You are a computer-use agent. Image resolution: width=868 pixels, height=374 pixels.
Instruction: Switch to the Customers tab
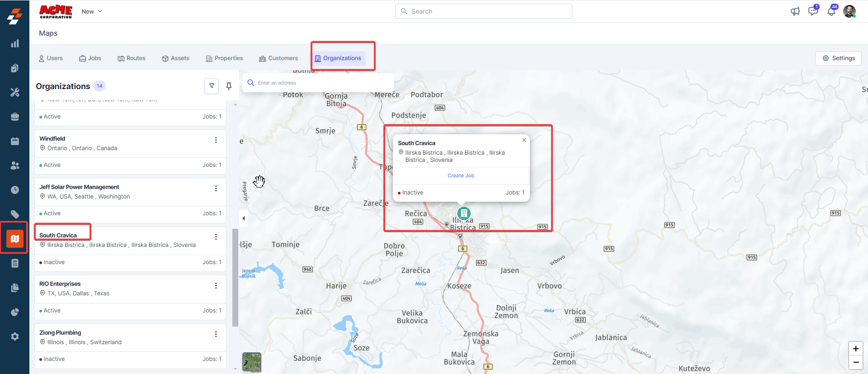pos(278,58)
